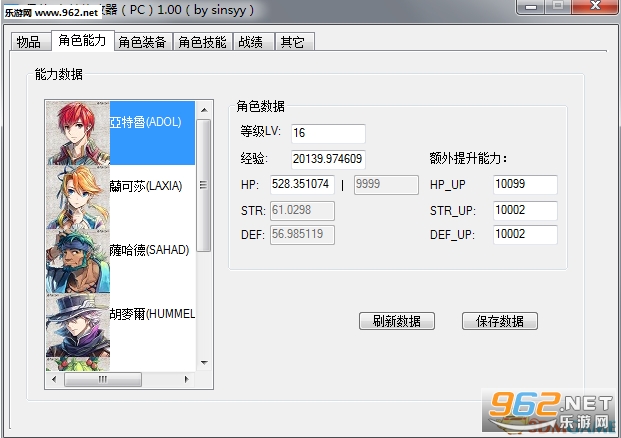Image resolution: width=621 pixels, height=438 pixels.
Task: Click the current HP value field
Action: click(302, 185)
